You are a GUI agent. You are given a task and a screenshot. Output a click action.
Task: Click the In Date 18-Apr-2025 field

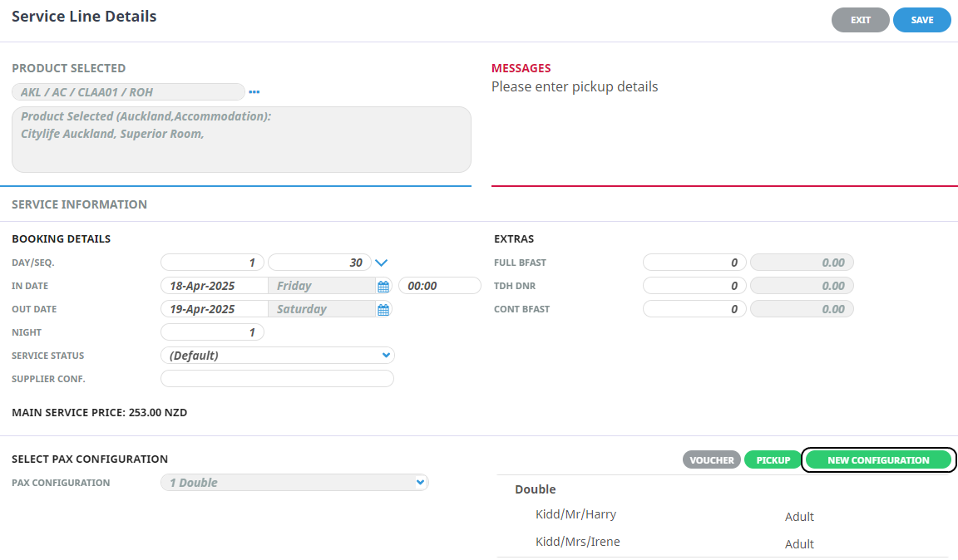coord(214,286)
